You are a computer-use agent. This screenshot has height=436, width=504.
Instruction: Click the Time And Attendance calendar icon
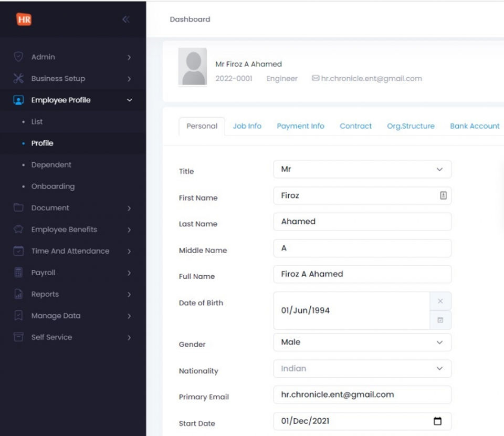coord(18,251)
